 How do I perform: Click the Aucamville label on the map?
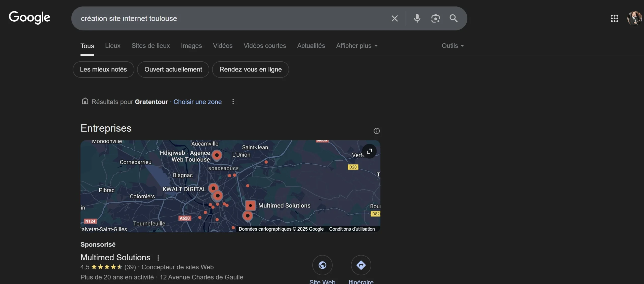click(x=205, y=144)
